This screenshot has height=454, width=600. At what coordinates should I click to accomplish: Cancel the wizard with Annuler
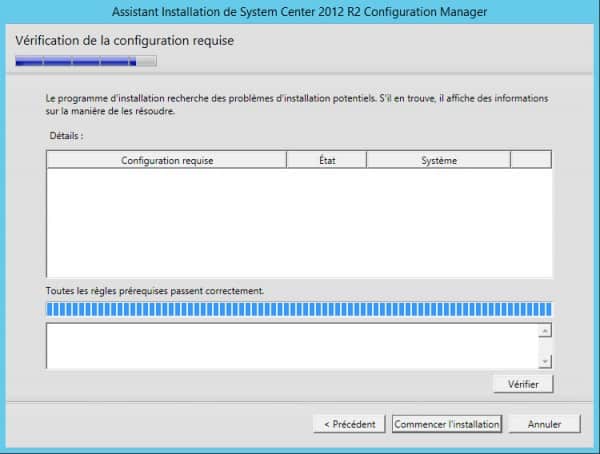[543, 424]
